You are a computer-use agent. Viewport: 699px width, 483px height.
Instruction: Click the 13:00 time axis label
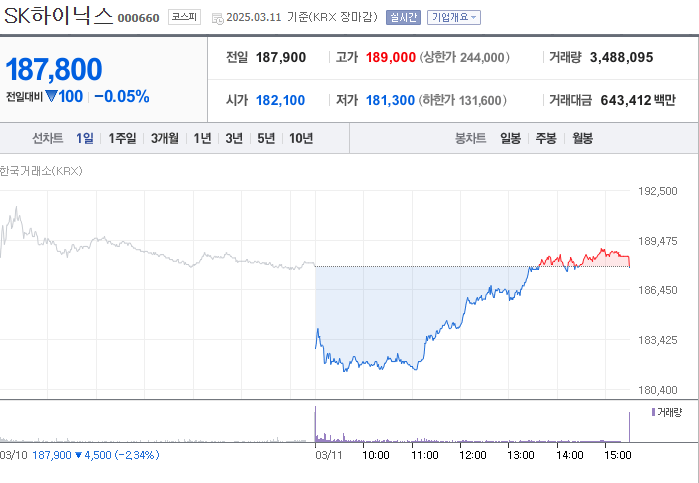click(x=521, y=455)
